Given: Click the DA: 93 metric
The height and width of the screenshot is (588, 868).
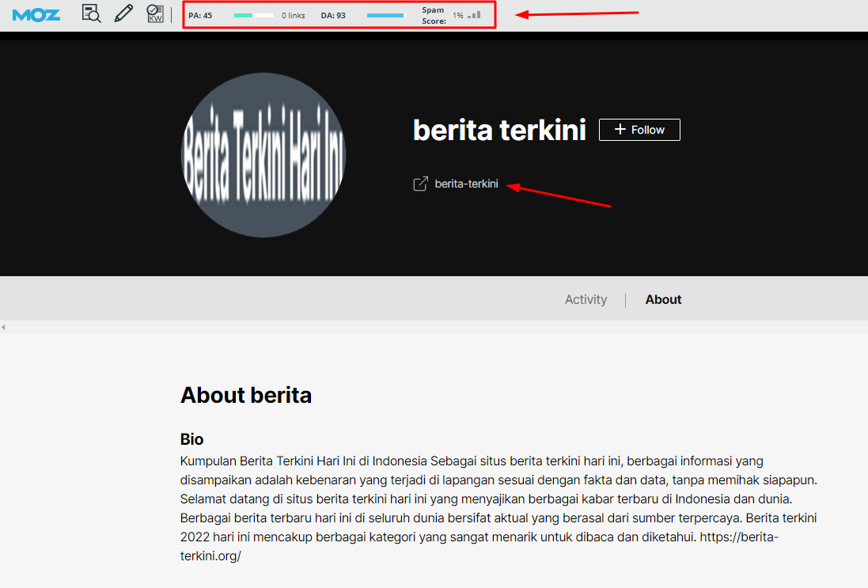Looking at the screenshot, I should tap(333, 16).
